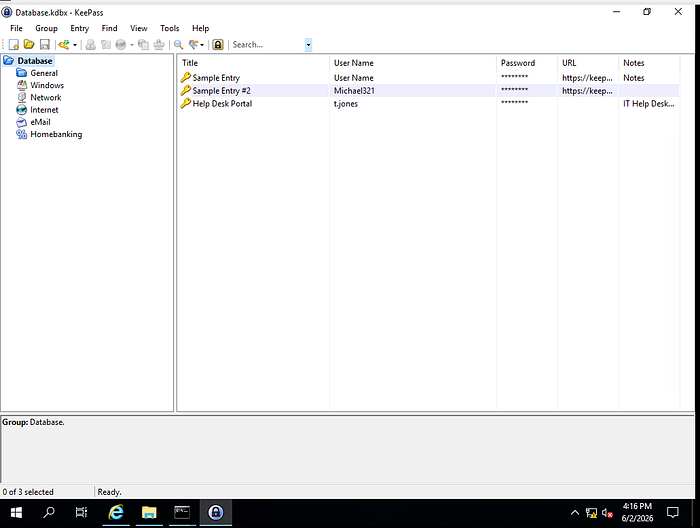Copy password with the toolbar icon
This screenshot has width=700, height=528.
(106, 45)
